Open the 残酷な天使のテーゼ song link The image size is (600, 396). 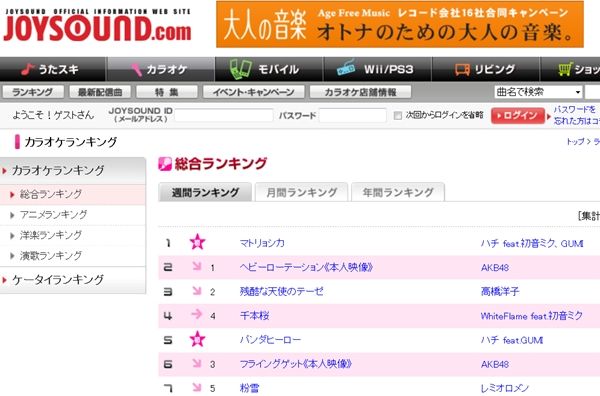pos(282,292)
